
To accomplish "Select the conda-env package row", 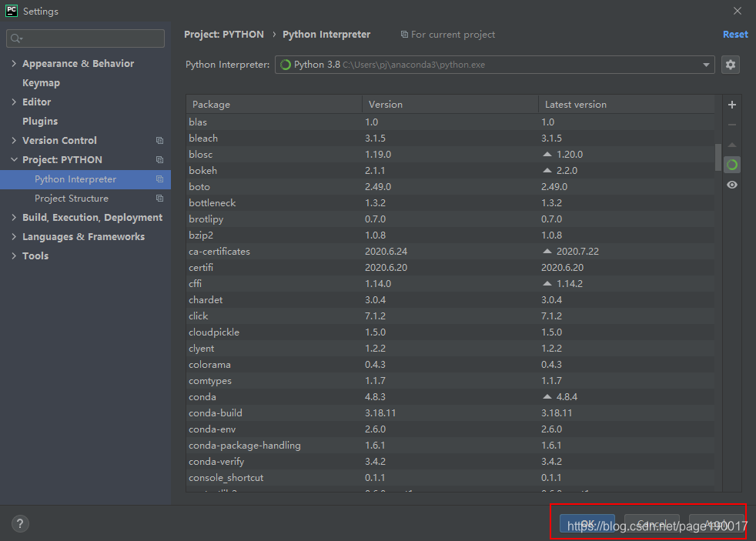I will click(x=450, y=429).
